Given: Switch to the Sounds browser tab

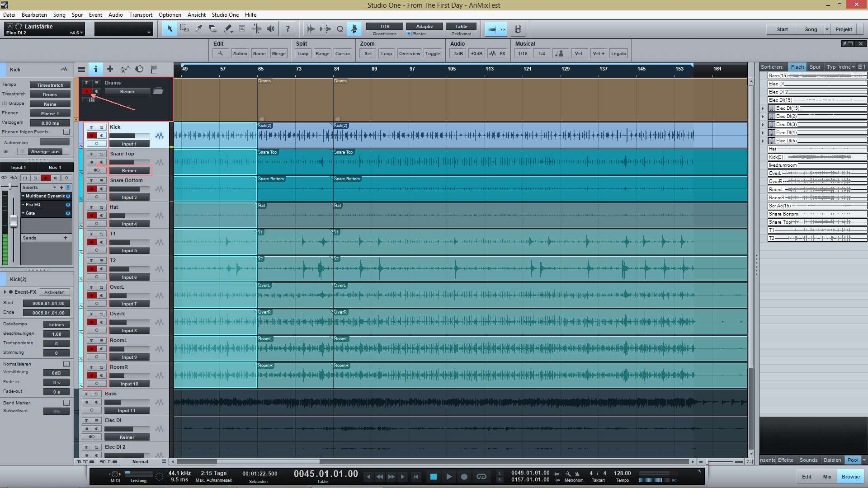Looking at the screenshot, I should pyautogui.click(x=808, y=460).
